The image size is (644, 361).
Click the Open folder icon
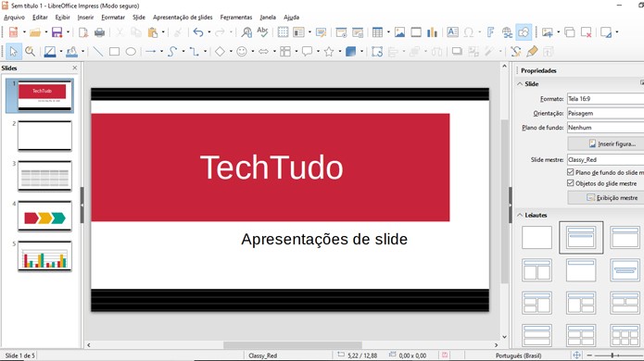(x=35, y=32)
